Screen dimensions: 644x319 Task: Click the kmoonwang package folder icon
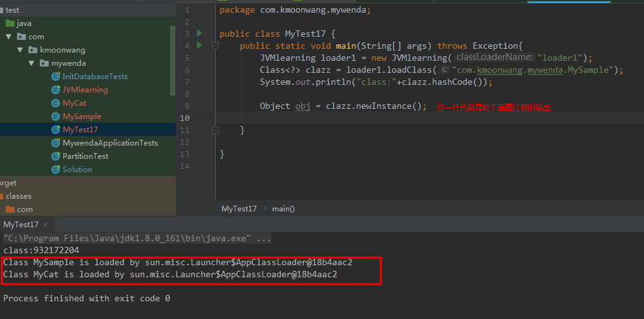click(x=33, y=50)
